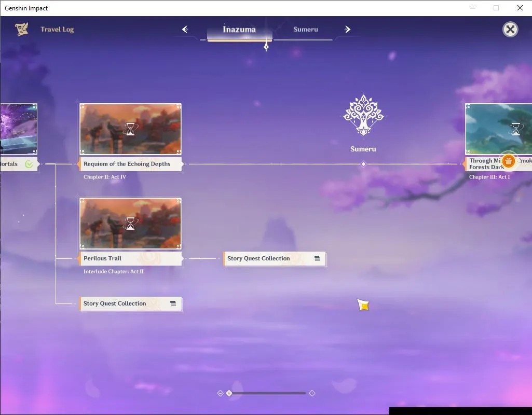Go to previous region with left arrow

pos(185,30)
